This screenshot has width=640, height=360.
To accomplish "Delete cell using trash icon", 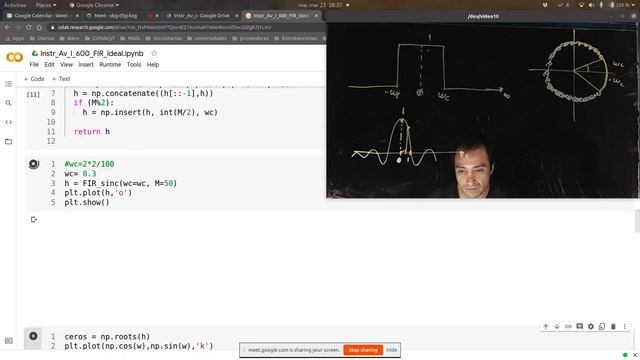I will click(613, 327).
